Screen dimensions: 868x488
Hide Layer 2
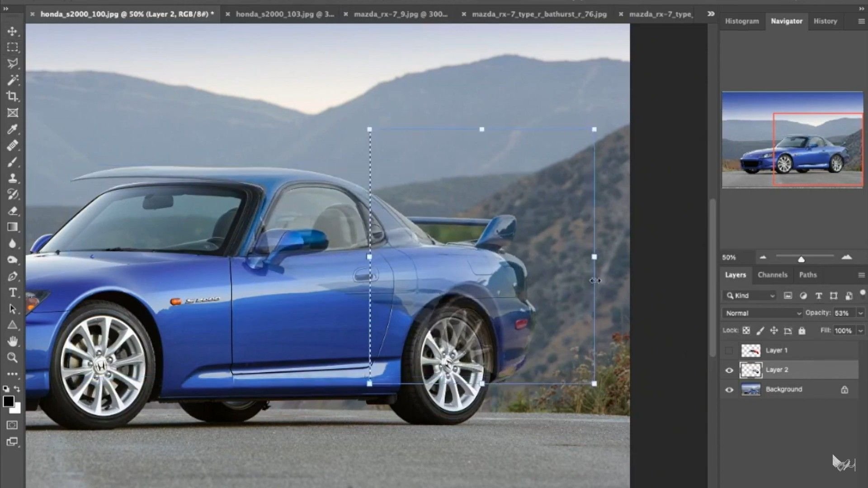(729, 370)
